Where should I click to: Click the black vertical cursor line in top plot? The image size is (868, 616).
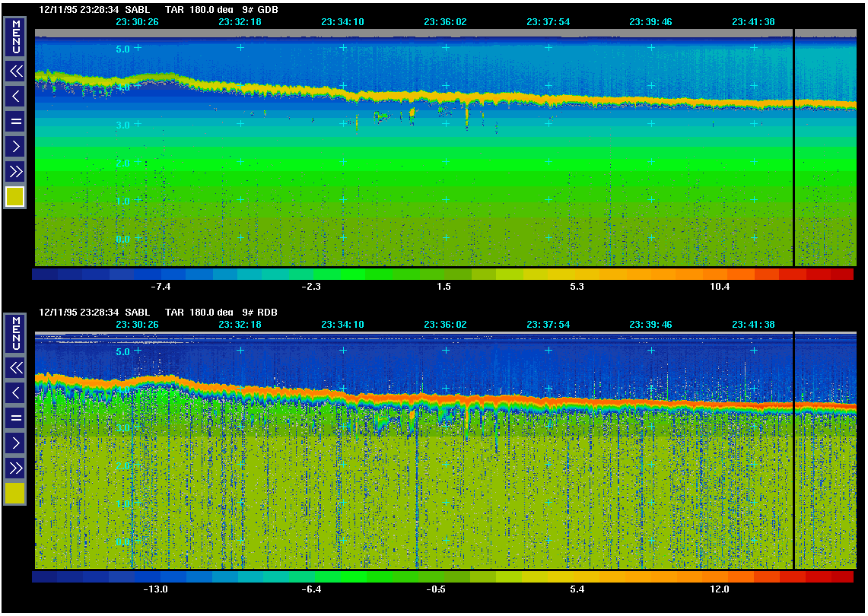[x=793, y=152]
